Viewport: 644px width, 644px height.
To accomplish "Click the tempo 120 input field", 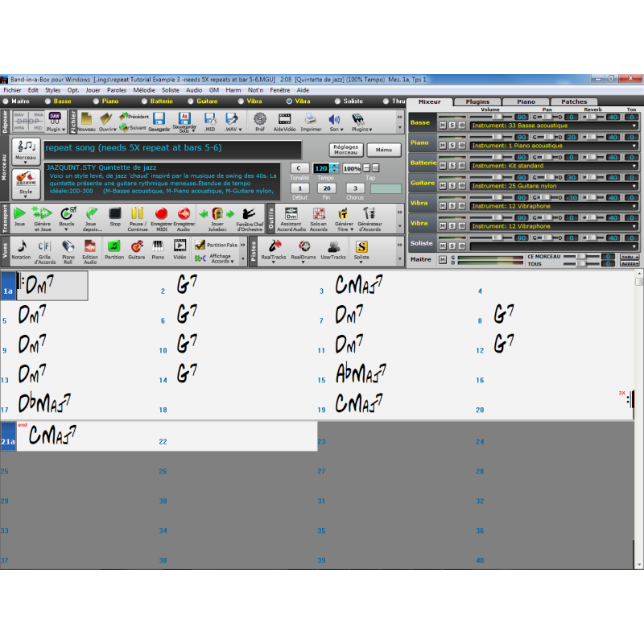I will [x=321, y=168].
